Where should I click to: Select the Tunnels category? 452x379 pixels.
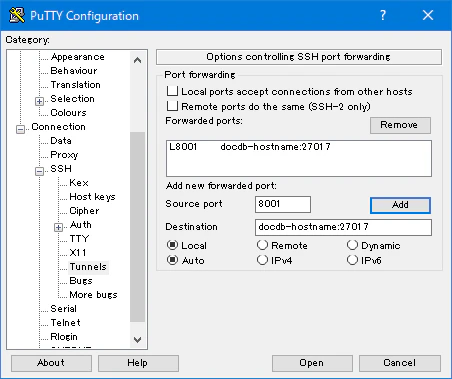(x=88, y=267)
